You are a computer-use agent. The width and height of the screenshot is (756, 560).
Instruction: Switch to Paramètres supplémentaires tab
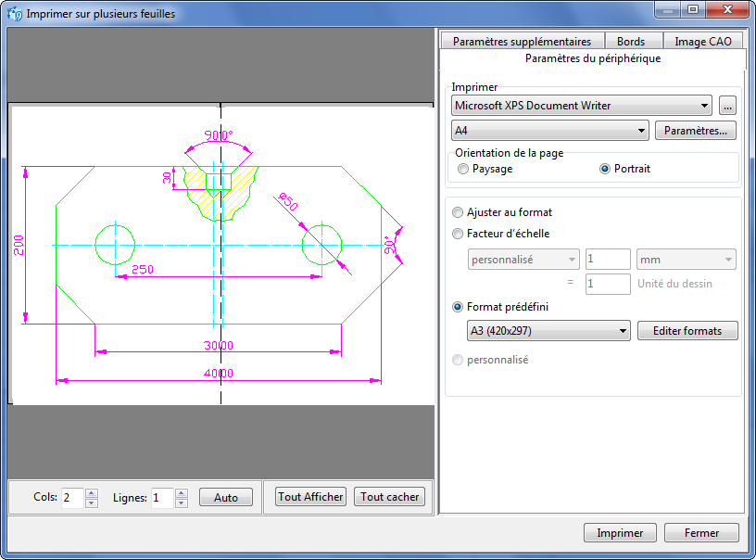tap(522, 42)
